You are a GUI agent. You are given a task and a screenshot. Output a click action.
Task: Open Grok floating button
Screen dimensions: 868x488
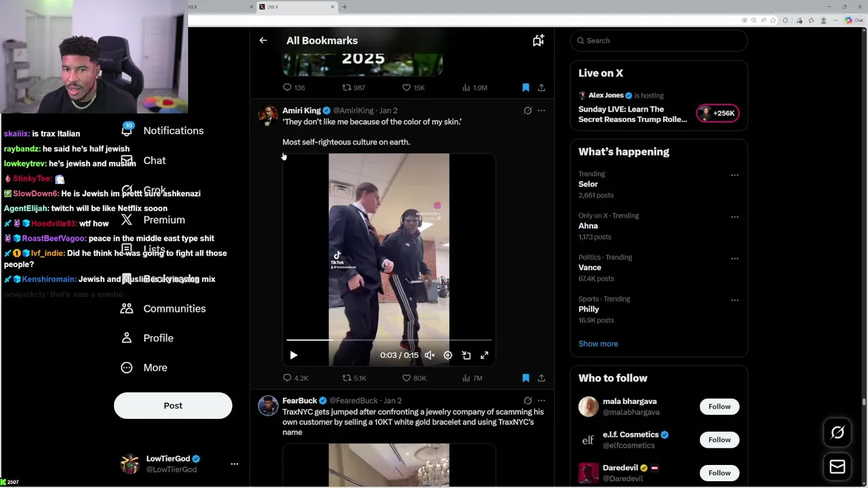pos(837,432)
